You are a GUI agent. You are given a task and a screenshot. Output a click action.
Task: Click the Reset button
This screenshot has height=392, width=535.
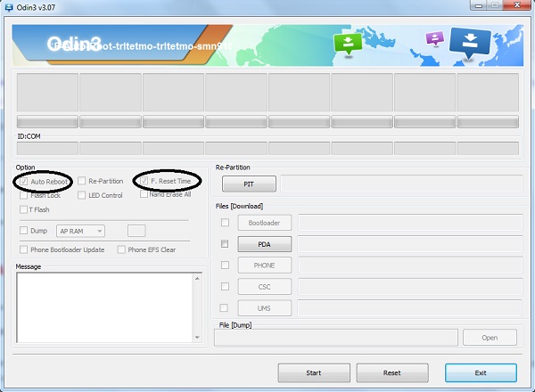(x=392, y=373)
